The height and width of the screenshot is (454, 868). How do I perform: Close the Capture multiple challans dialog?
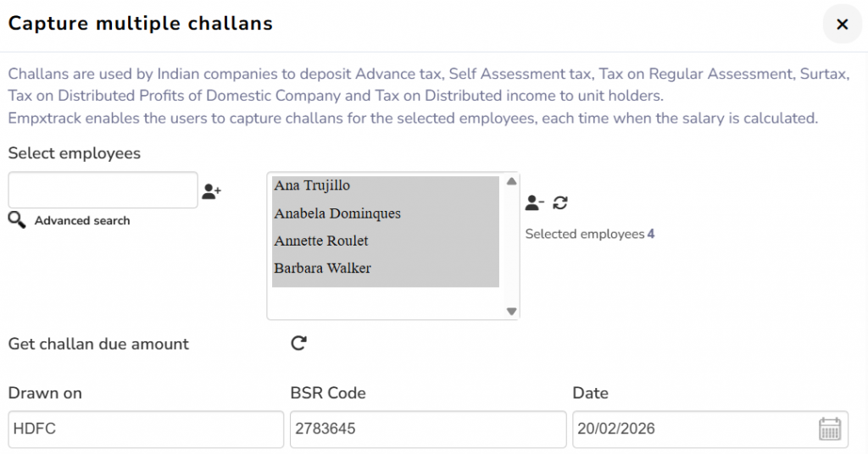pos(842,25)
